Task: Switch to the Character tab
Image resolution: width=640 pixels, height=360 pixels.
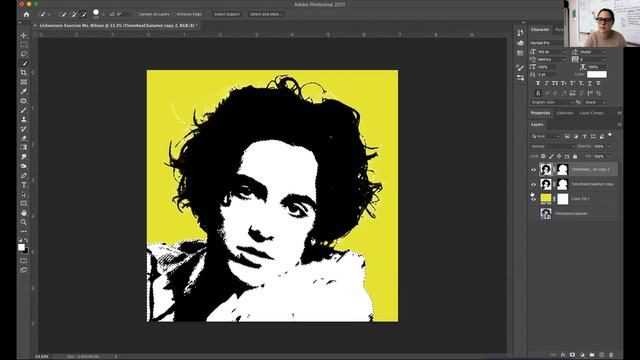Action: pyautogui.click(x=540, y=29)
